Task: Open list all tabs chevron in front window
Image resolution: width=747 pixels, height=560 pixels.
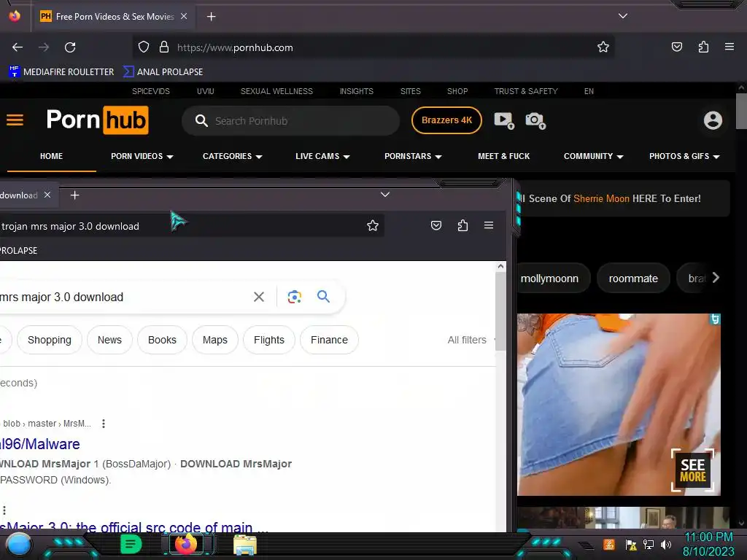Action: point(385,194)
